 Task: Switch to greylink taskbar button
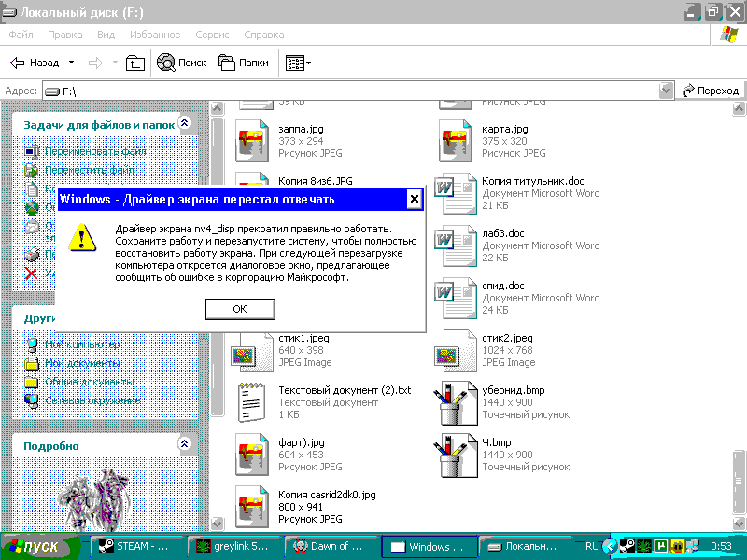235,547
